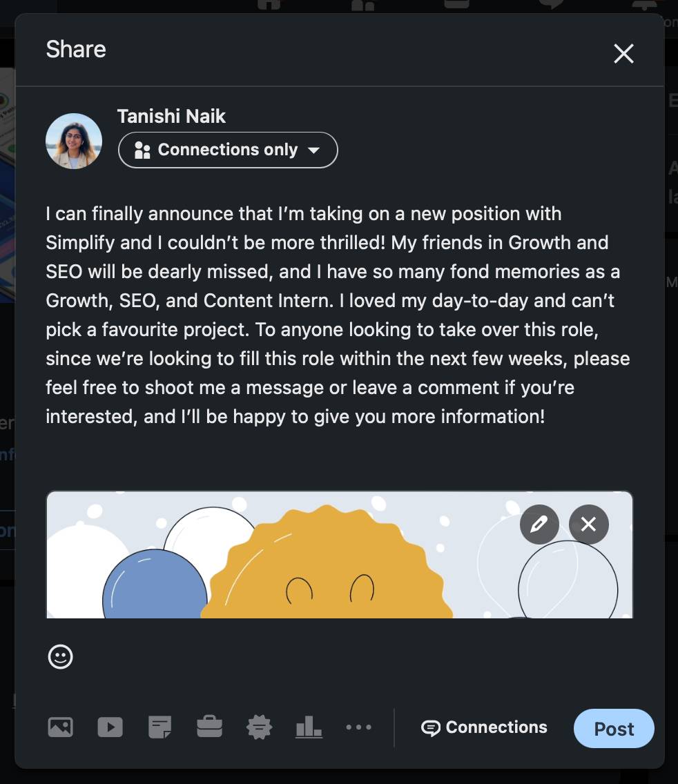Add a video using play icon
The width and height of the screenshot is (678, 784).
[x=110, y=727]
